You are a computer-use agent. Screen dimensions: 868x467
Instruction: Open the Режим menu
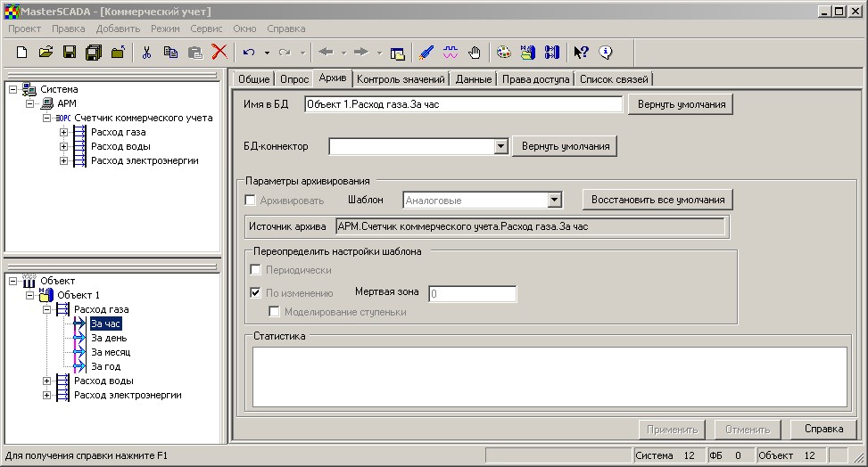pyautogui.click(x=165, y=29)
